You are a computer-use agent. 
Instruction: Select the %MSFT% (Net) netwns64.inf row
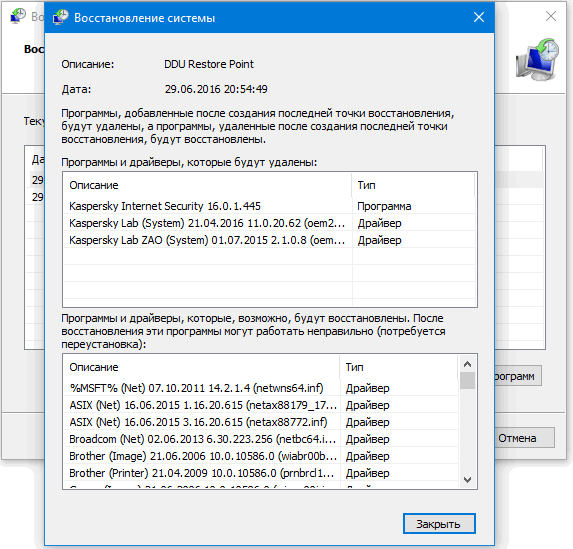(261, 388)
